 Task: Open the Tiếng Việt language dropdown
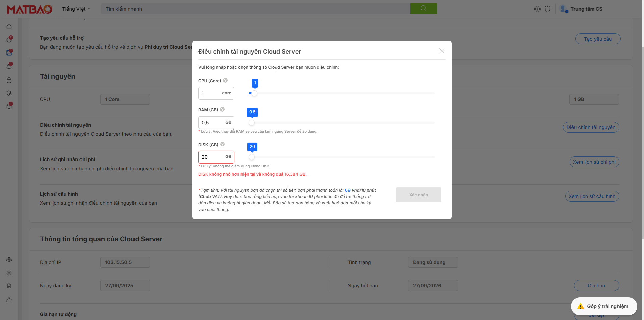point(76,9)
